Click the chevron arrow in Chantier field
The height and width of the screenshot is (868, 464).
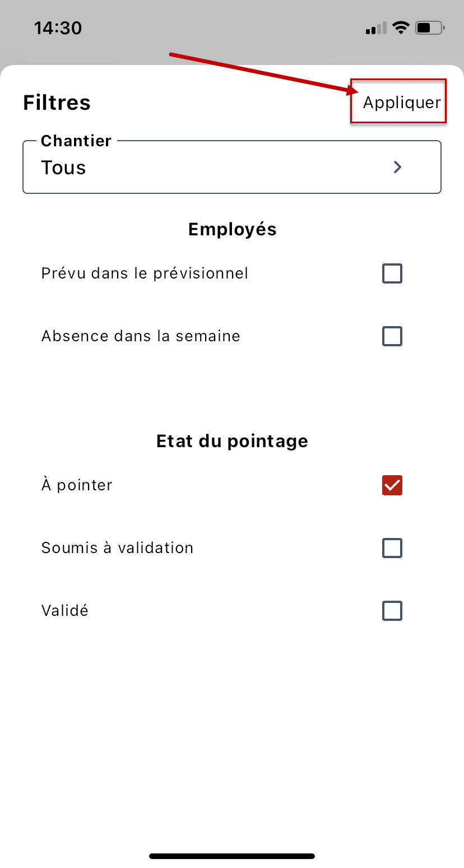point(397,167)
